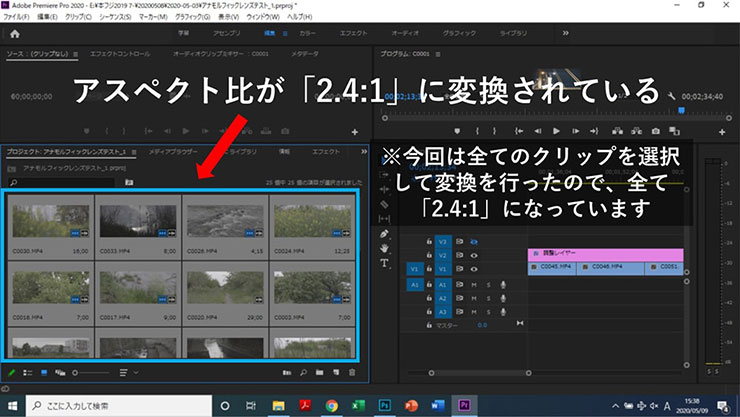
Task: Open the sort icons dropdown
Action: [129, 373]
